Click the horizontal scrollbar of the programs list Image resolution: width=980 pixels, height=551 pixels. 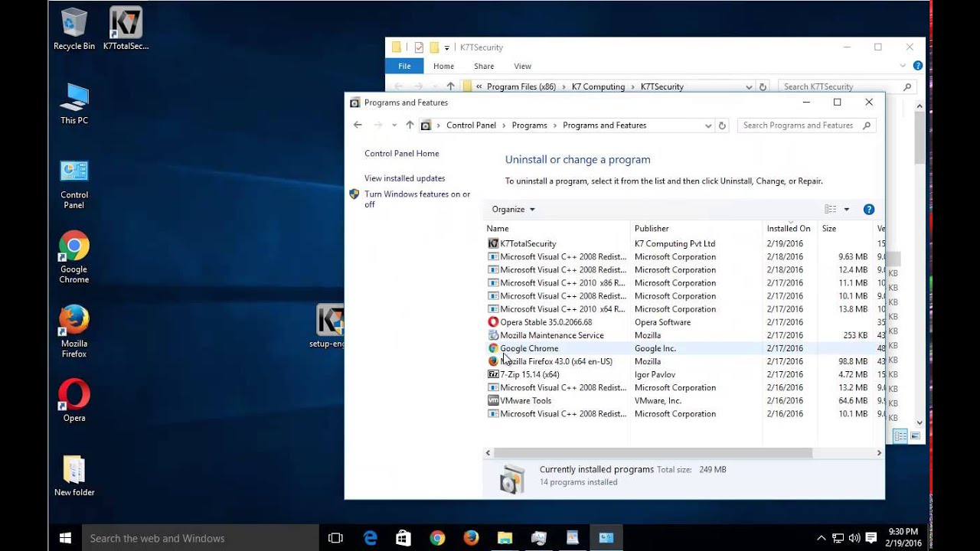[655, 453]
